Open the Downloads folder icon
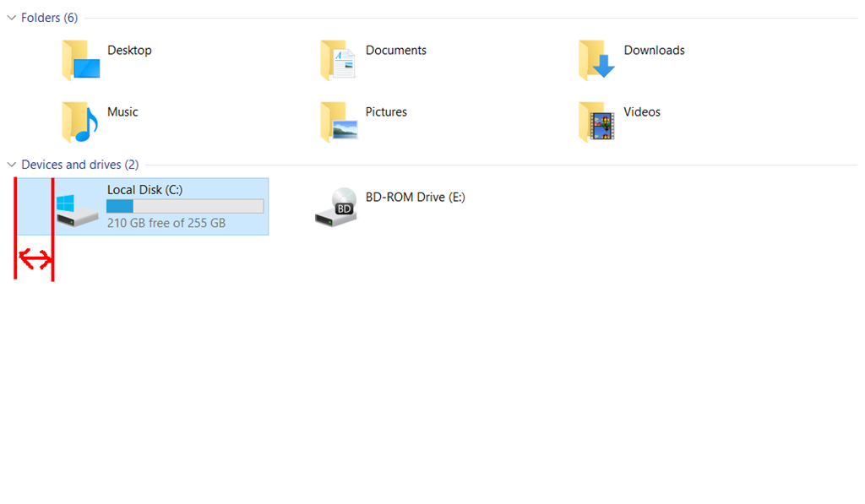 coord(596,60)
